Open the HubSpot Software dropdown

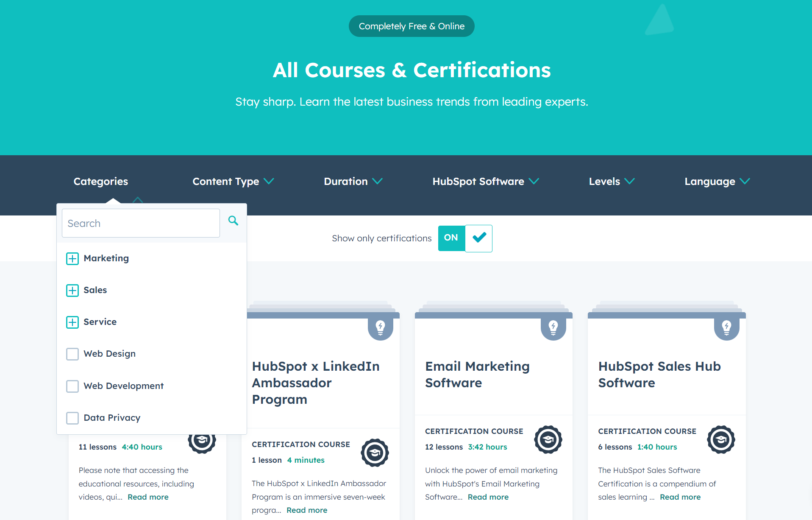click(486, 182)
